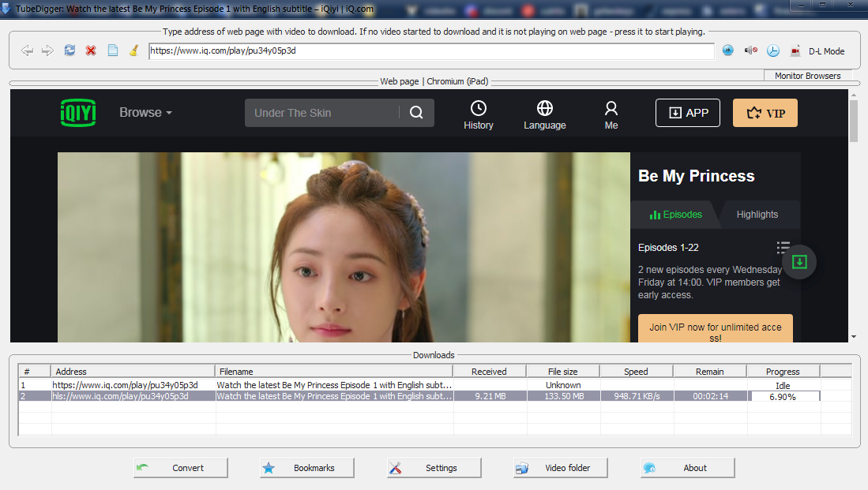Click the APP download button
The height and width of the screenshot is (490, 868).
(688, 113)
